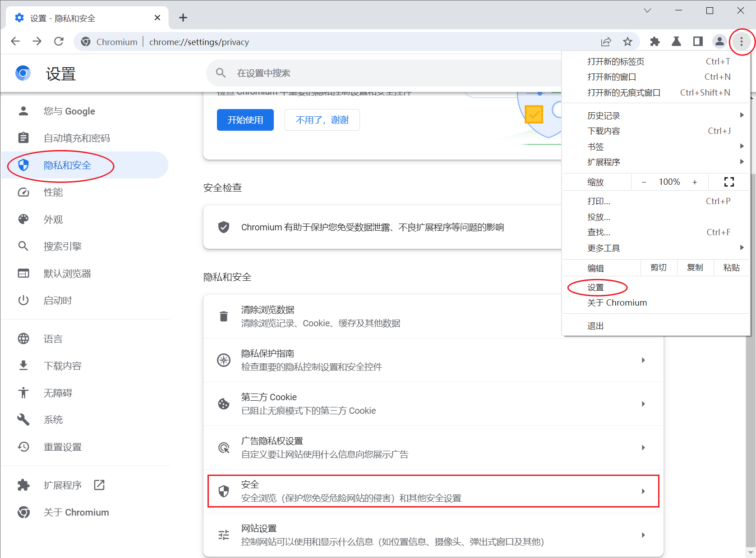
Task: Reload the page with refresh icon
Action: tap(59, 41)
